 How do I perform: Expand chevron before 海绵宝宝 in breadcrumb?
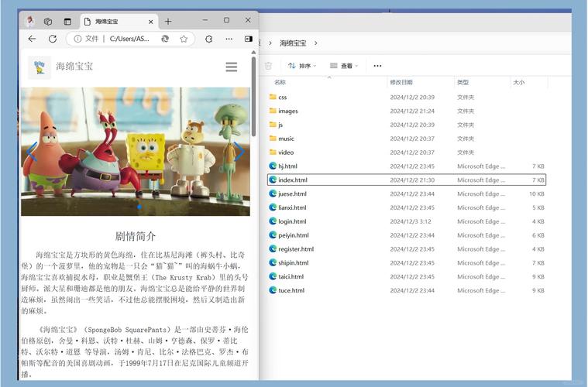click(x=270, y=43)
